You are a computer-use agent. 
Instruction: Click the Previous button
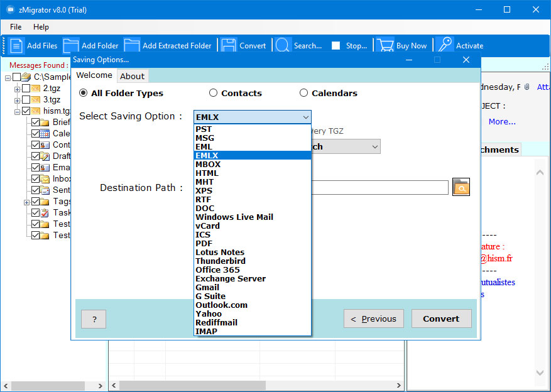pos(374,318)
